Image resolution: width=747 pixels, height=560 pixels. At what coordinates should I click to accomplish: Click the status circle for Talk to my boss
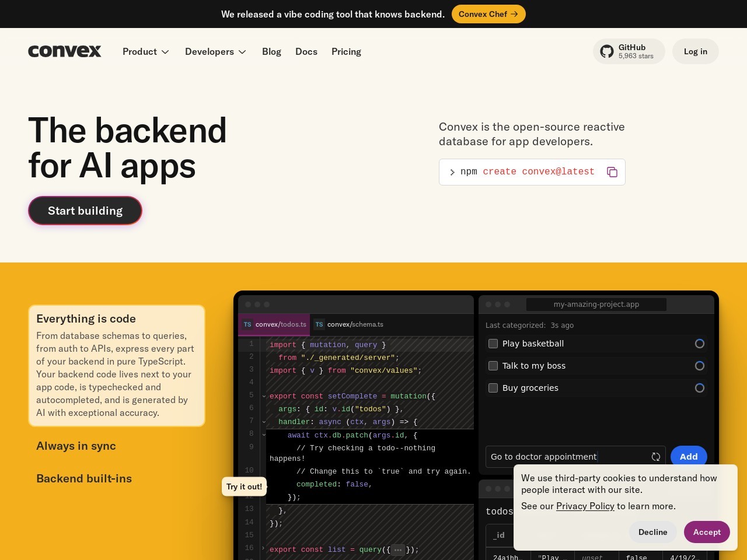click(x=700, y=366)
